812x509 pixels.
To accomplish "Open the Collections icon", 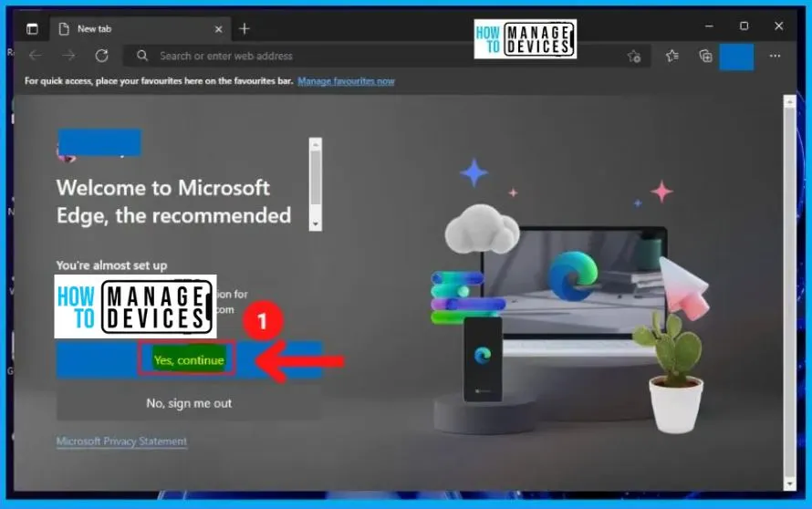I will coord(705,56).
